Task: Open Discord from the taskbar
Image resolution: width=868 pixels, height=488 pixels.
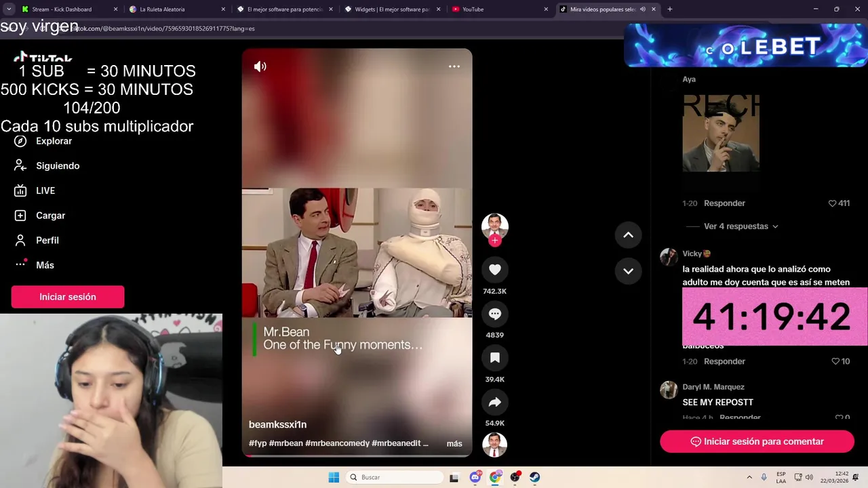Action: [475, 477]
